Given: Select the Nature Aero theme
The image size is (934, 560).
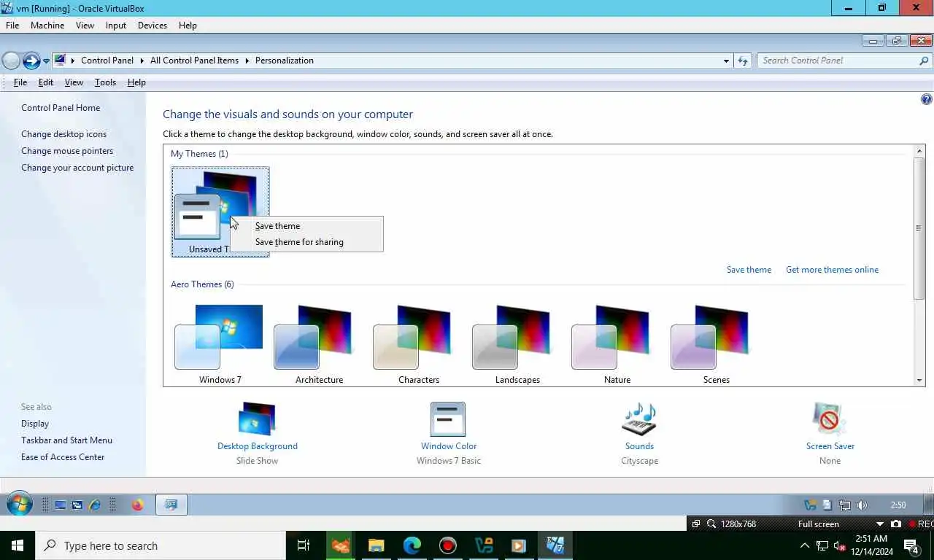Looking at the screenshot, I should tap(617, 344).
